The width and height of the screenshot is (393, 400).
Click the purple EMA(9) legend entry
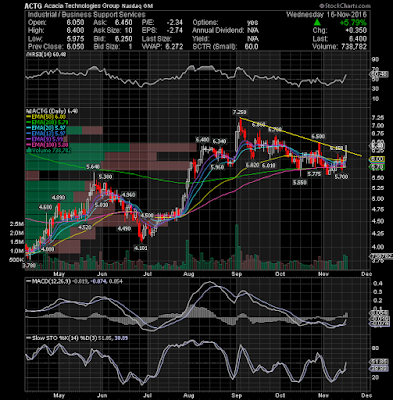point(46,139)
